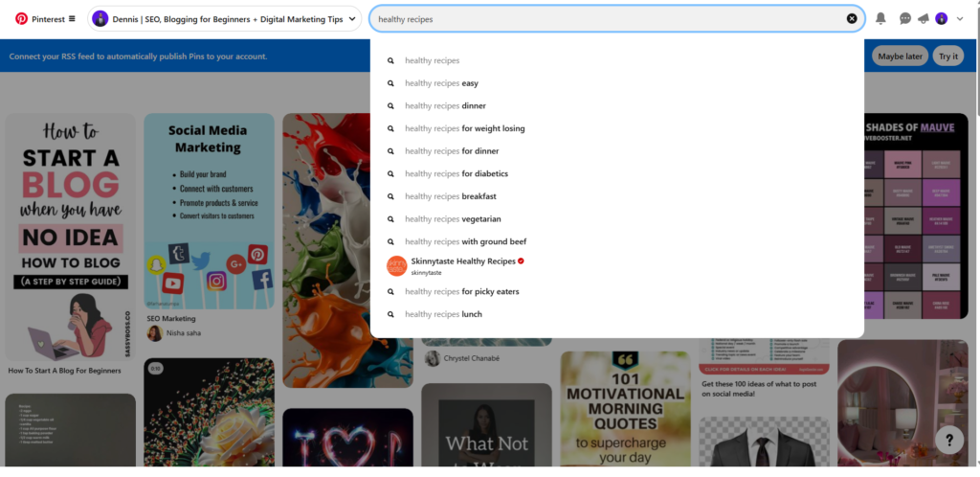The image size is (980, 477).
Task: Open the neon heart pin
Action: pos(348,437)
